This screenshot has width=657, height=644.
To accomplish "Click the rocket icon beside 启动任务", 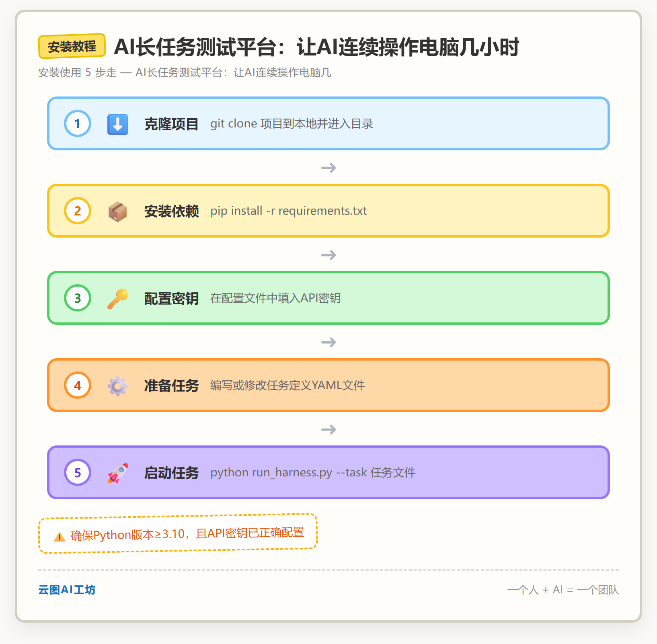I will coord(117,473).
